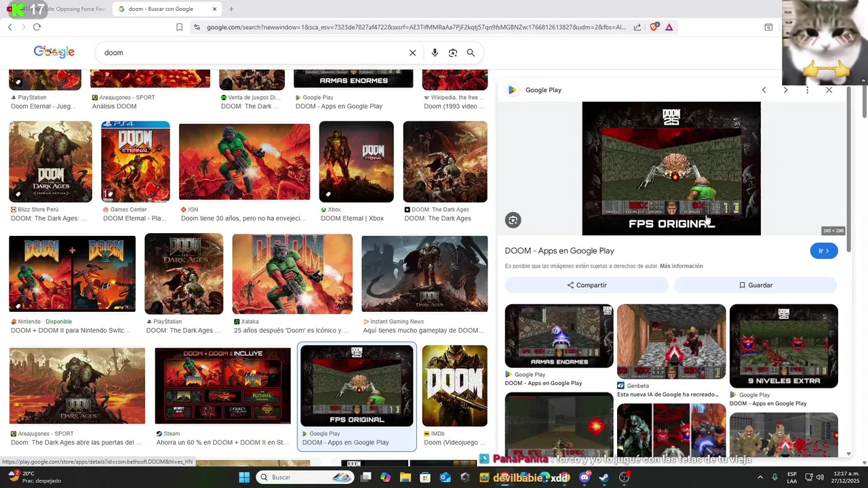Image resolution: width=868 pixels, height=488 pixels.
Task: Open the 'ARMAS ENORMES' related thumbnail
Action: [x=559, y=335]
